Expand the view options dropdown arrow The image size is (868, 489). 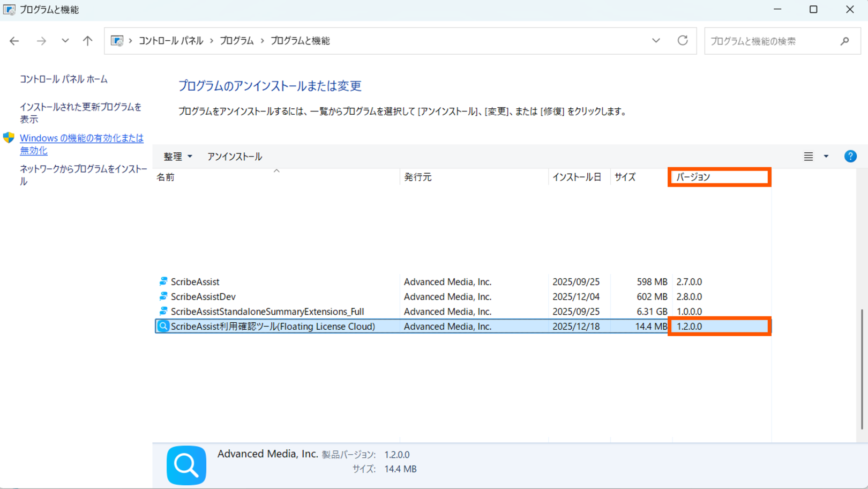coord(826,157)
